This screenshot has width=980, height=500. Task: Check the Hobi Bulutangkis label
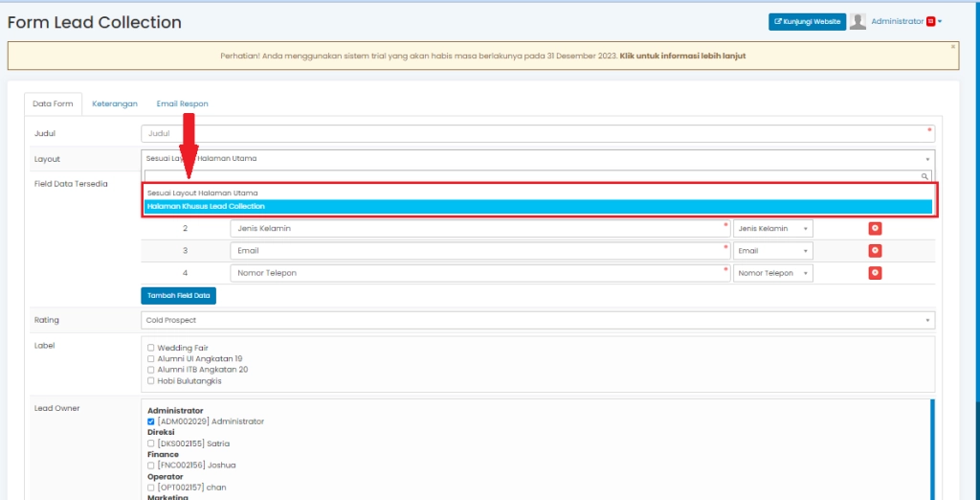click(151, 380)
